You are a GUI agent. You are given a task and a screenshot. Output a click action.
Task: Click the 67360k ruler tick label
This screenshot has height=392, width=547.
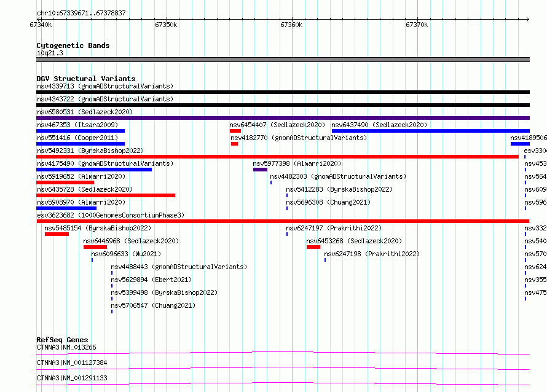coord(291,25)
